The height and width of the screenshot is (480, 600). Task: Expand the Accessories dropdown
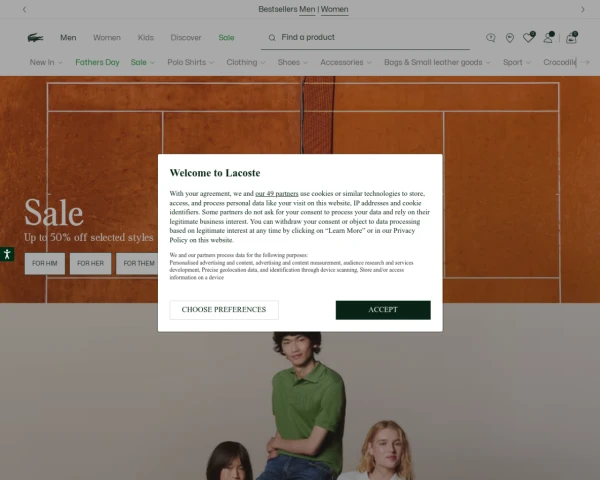(346, 62)
